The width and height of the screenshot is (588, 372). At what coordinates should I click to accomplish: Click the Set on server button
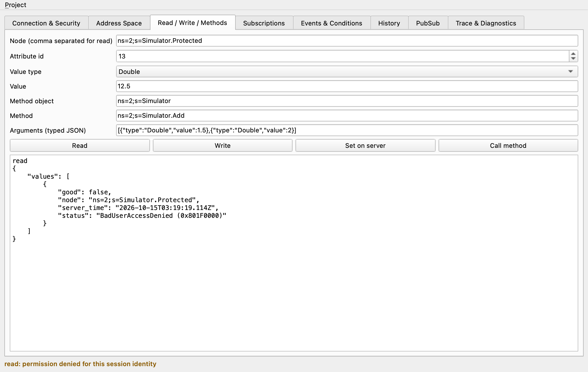click(x=365, y=146)
